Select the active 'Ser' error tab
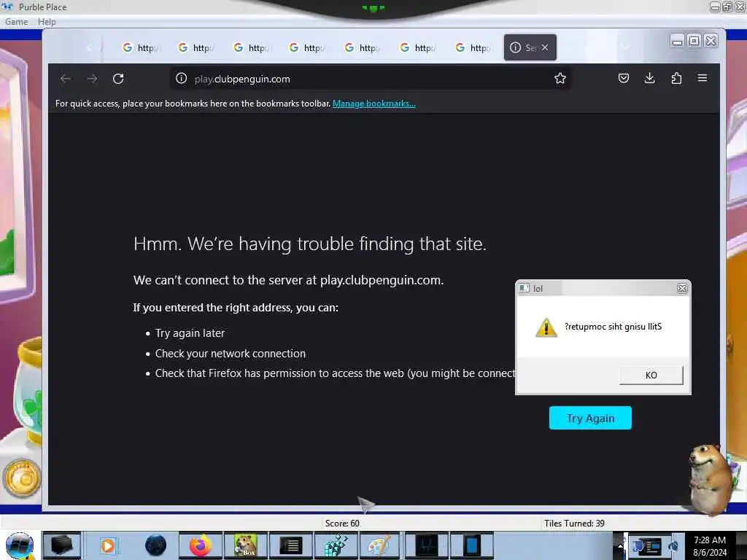The width and height of the screenshot is (747, 560). (530, 47)
